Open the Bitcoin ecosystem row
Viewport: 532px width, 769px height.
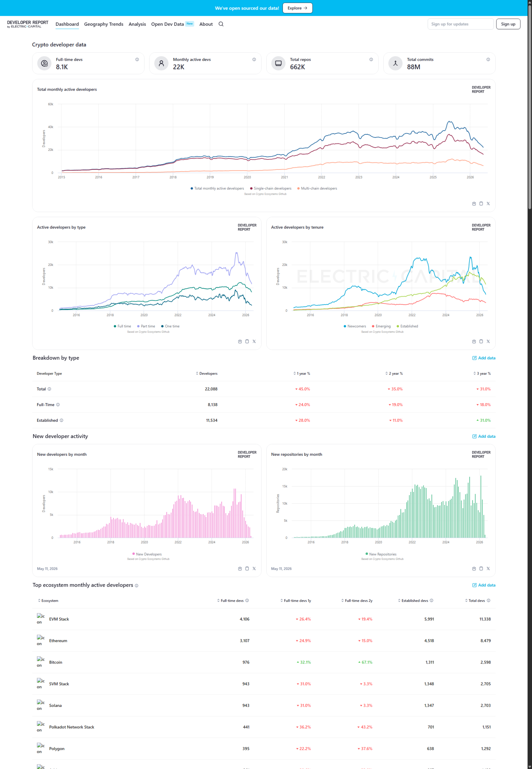click(x=264, y=662)
